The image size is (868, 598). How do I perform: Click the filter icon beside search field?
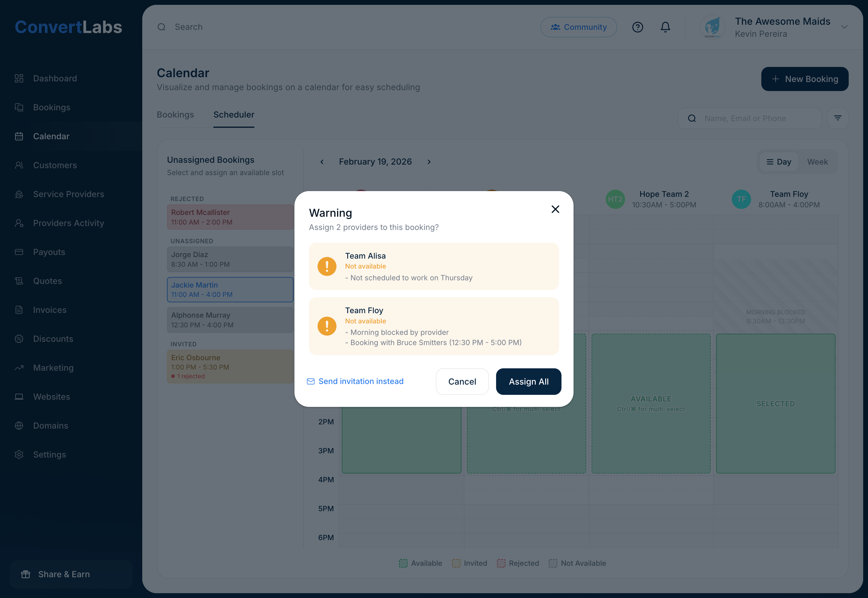click(838, 118)
